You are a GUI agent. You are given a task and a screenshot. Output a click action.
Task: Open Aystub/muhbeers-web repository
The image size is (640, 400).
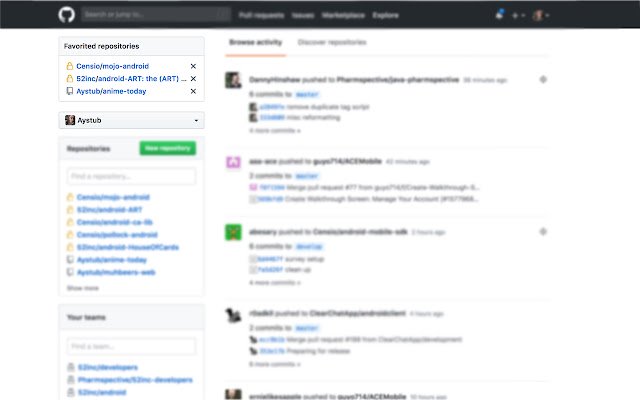pyautogui.click(x=116, y=272)
